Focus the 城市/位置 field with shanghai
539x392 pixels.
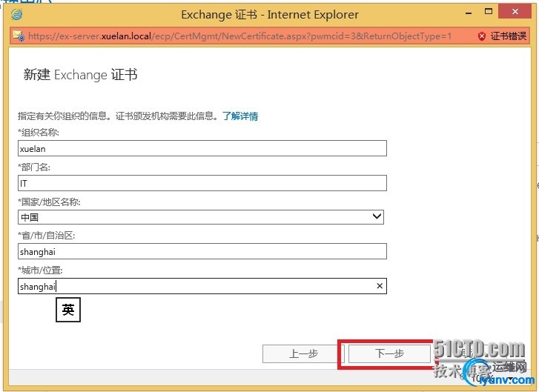[202, 286]
